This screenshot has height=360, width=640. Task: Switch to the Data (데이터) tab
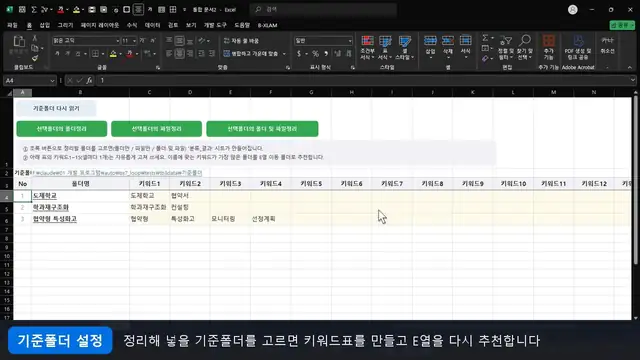pos(153,25)
